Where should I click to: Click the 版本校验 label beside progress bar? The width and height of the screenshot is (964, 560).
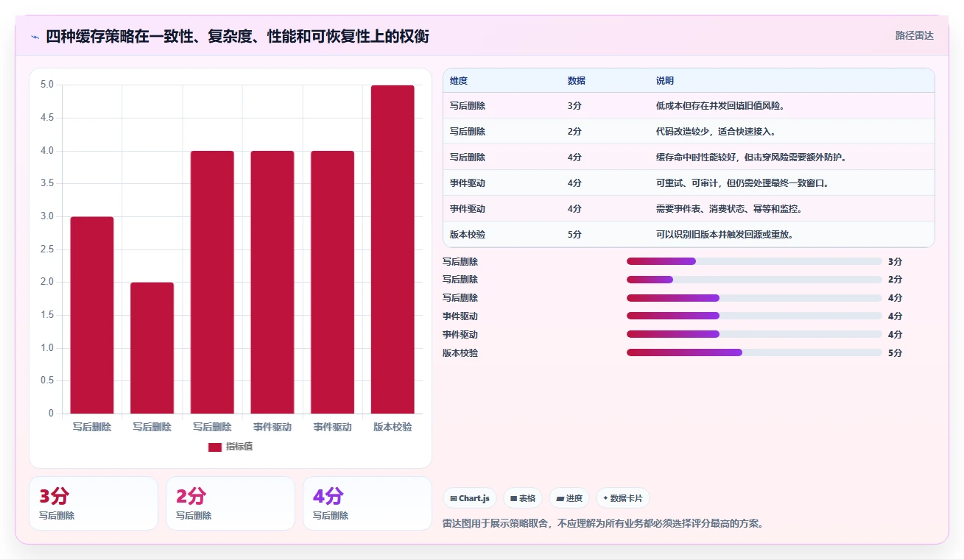point(460,353)
